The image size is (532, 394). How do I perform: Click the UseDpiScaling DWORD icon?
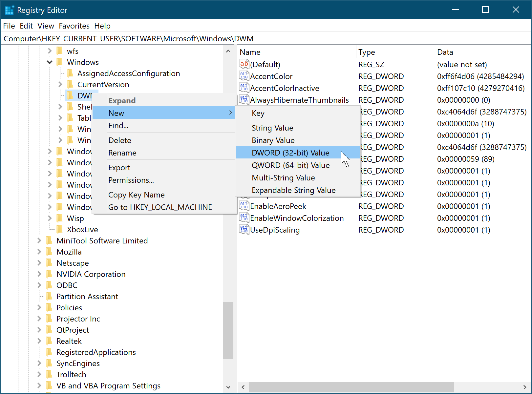(244, 230)
